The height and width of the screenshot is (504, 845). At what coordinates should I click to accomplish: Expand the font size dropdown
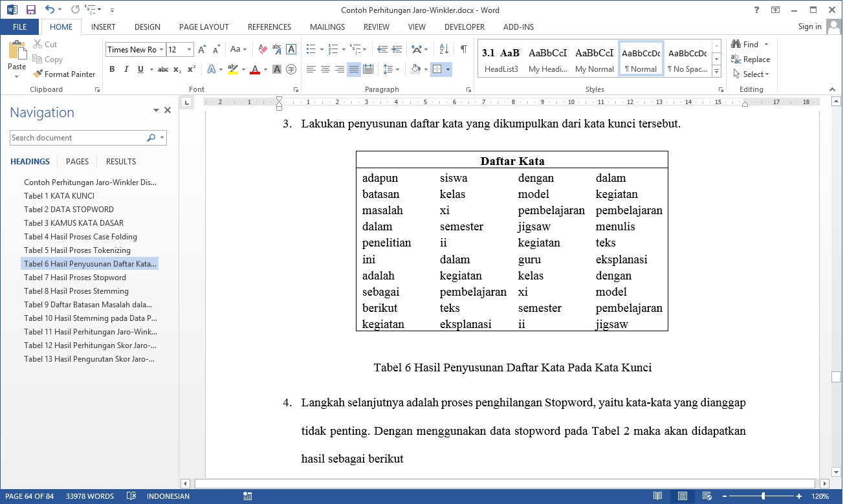point(189,50)
